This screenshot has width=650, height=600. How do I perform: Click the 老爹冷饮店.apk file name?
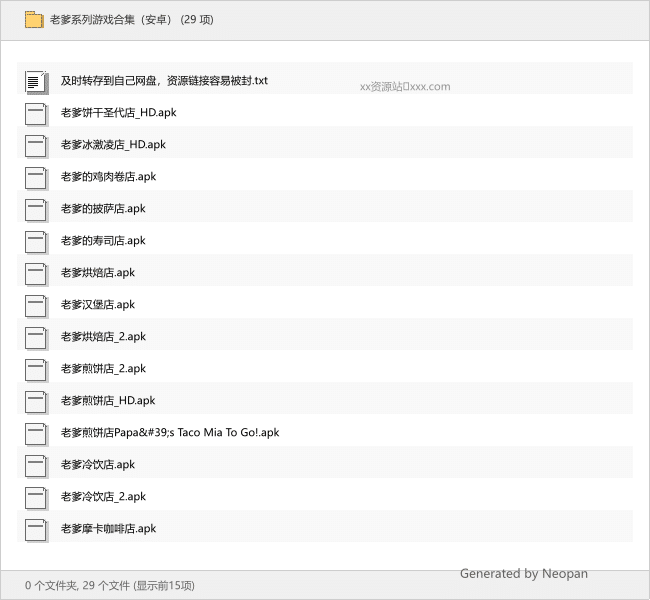point(98,465)
